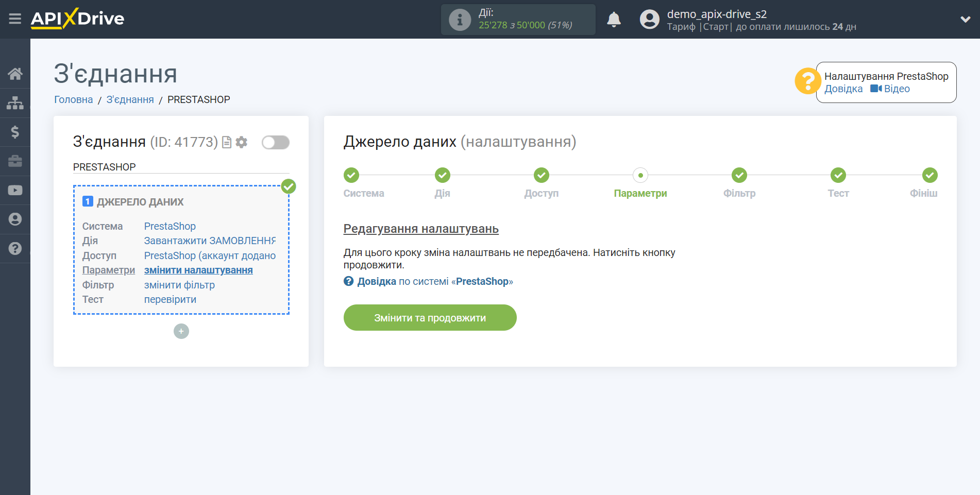The width and height of the screenshot is (980, 495).
Task: Add a new block with plus button
Action: pyautogui.click(x=181, y=331)
